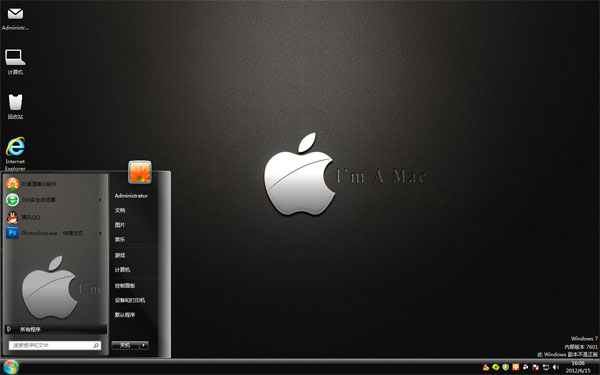The height and width of the screenshot is (375, 600).
Task: Click the magnifier icon in search box
Action: tap(96, 345)
